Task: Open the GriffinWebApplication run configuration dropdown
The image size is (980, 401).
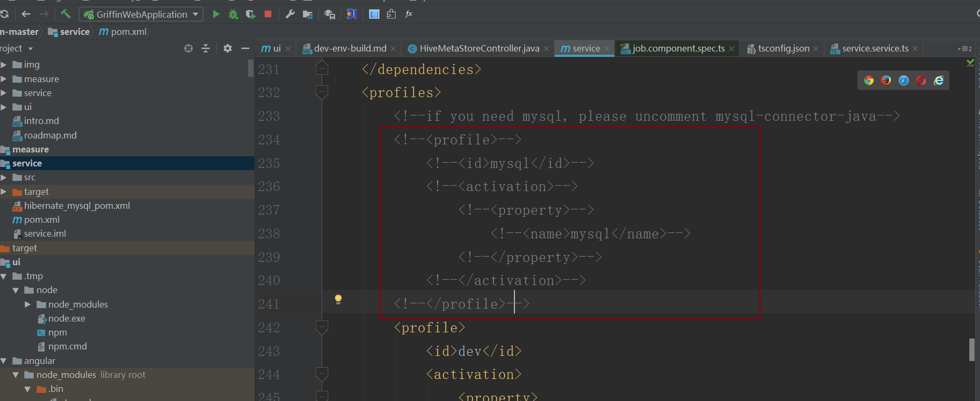Action: [x=141, y=14]
